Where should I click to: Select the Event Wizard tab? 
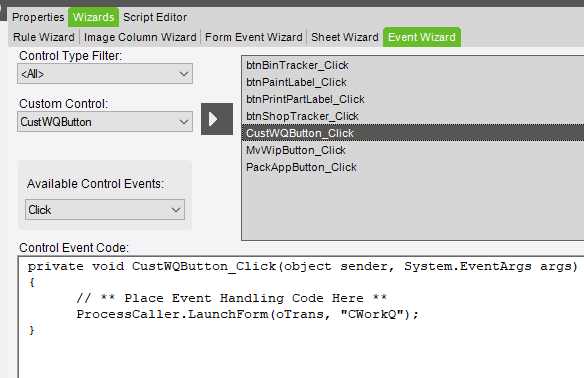point(422,37)
